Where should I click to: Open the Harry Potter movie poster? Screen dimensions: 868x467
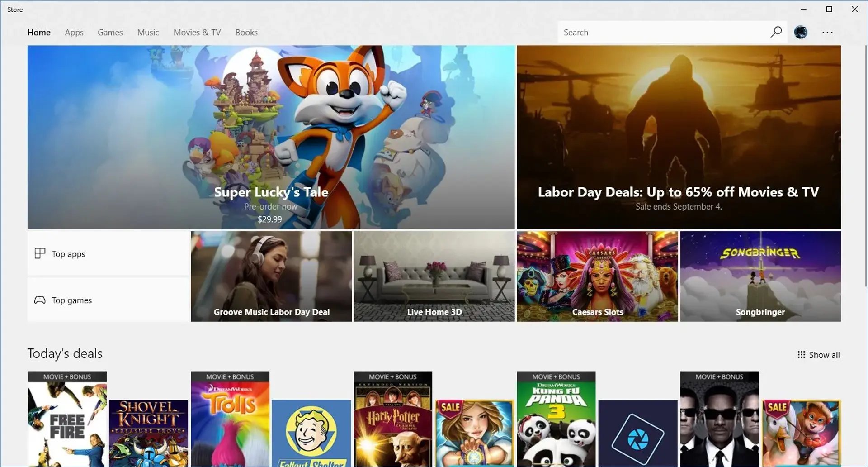(x=393, y=419)
